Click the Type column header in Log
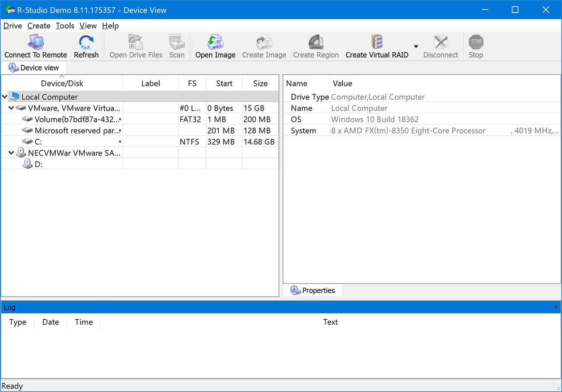 click(18, 322)
